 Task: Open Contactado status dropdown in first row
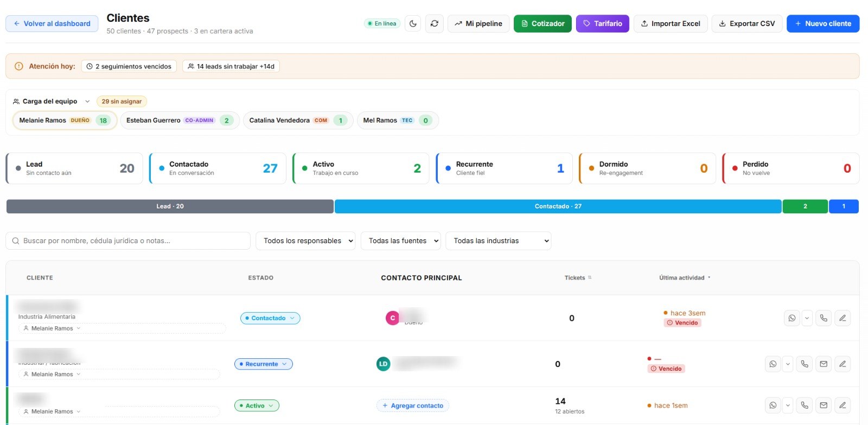coord(270,318)
